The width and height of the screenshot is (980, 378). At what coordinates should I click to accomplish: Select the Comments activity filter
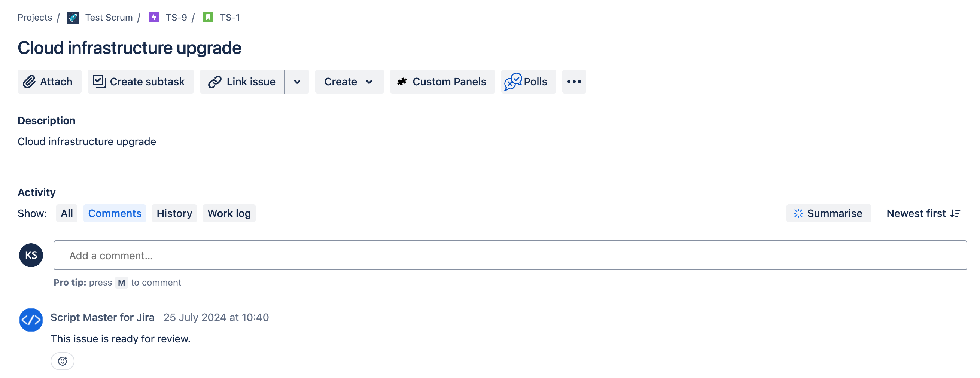[x=115, y=213]
